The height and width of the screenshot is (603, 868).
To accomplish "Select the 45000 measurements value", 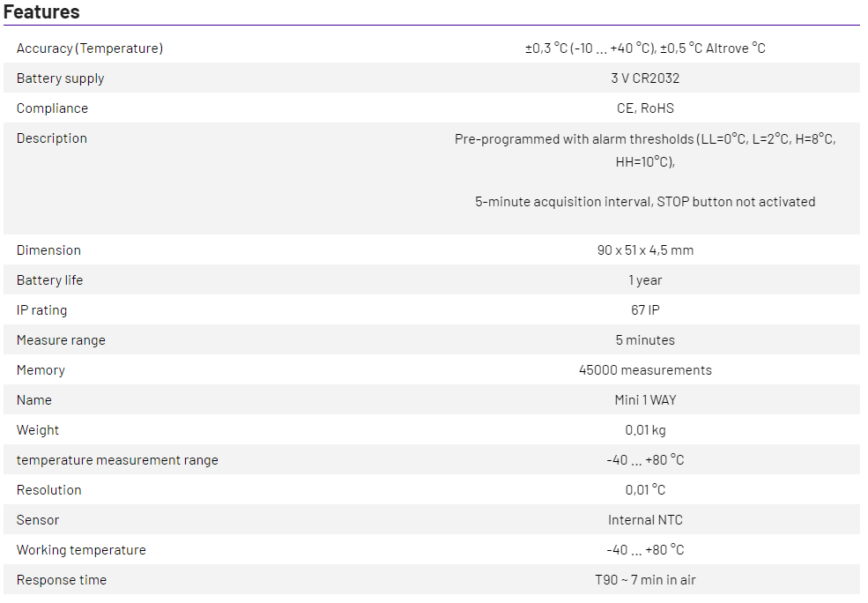I will pyautogui.click(x=645, y=370).
